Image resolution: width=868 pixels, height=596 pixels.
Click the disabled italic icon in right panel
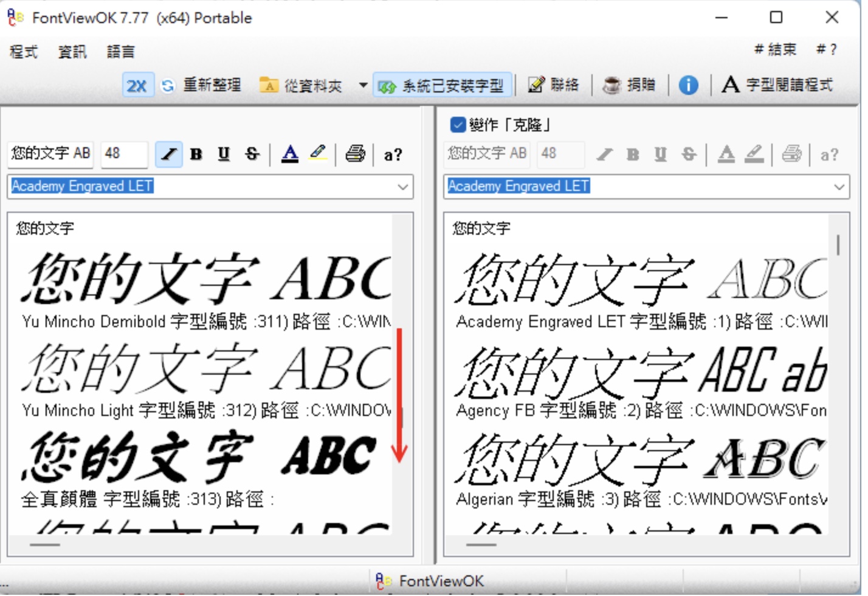click(x=604, y=155)
